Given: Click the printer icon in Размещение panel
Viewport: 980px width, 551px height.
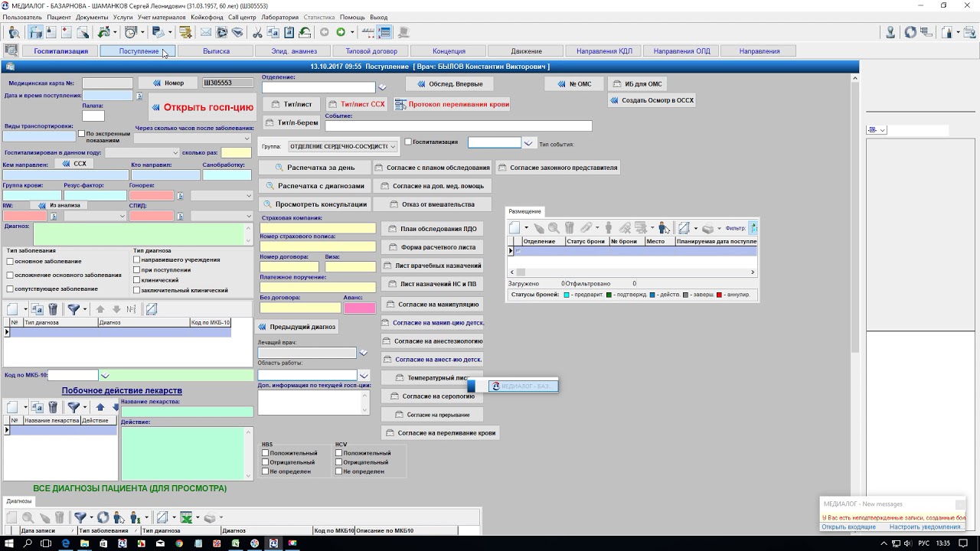Looking at the screenshot, I should pos(708,228).
